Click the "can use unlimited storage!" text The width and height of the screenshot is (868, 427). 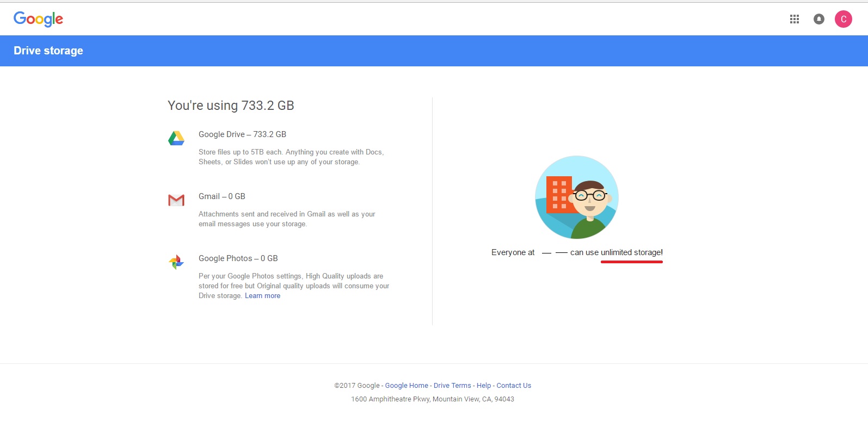pyautogui.click(x=617, y=252)
